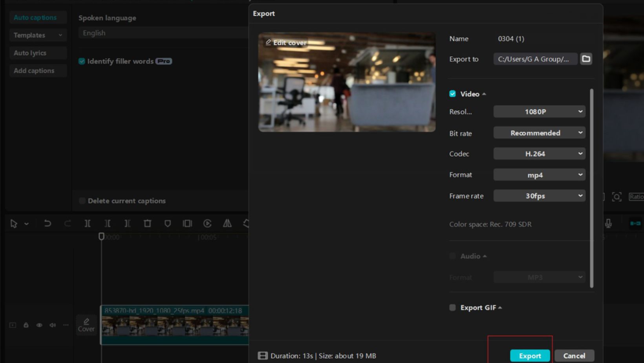Click the track thumbnail toggle icon
644x363 pixels.
click(x=13, y=325)
